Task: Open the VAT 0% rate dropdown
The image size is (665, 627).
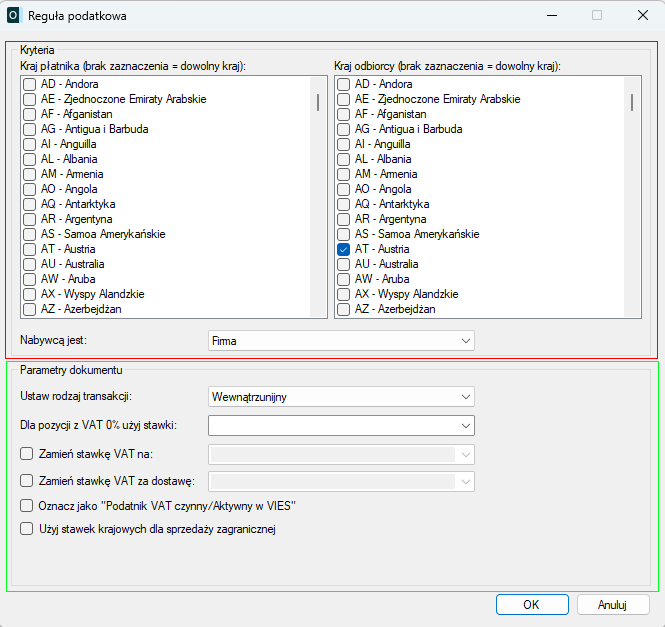Action: click(x=341, y=426)
